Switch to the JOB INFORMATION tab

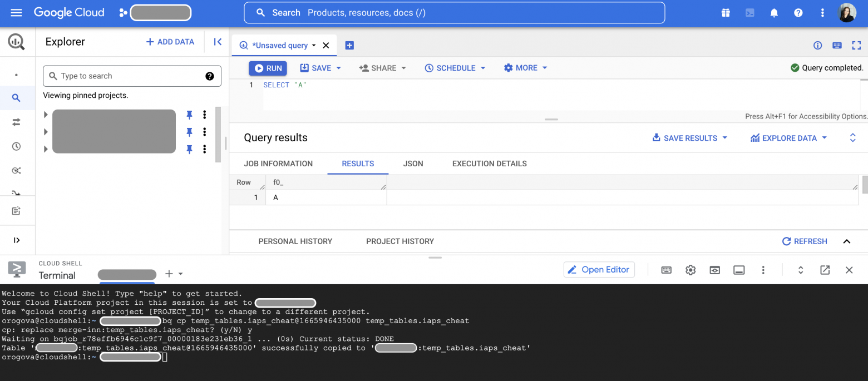pos(278,164)
